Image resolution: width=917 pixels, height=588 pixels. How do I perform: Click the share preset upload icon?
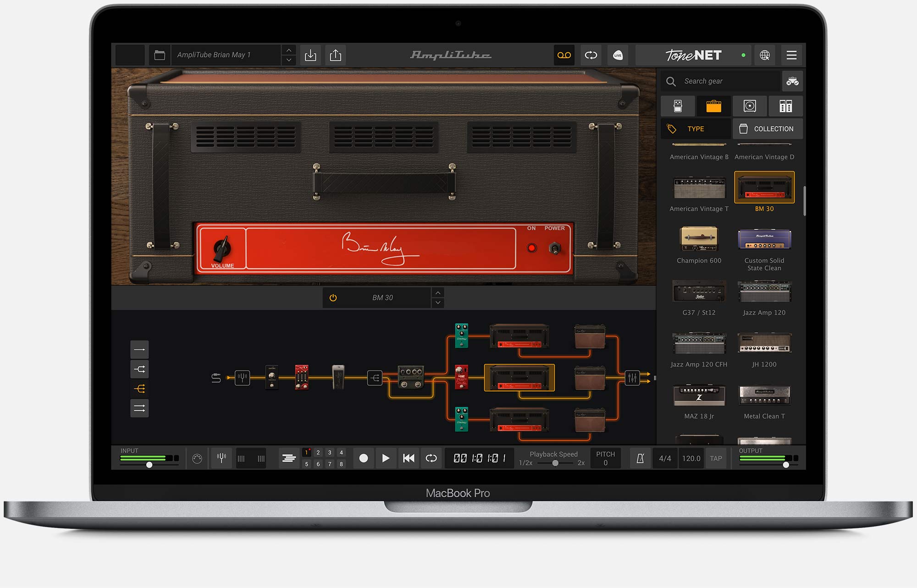336,55
